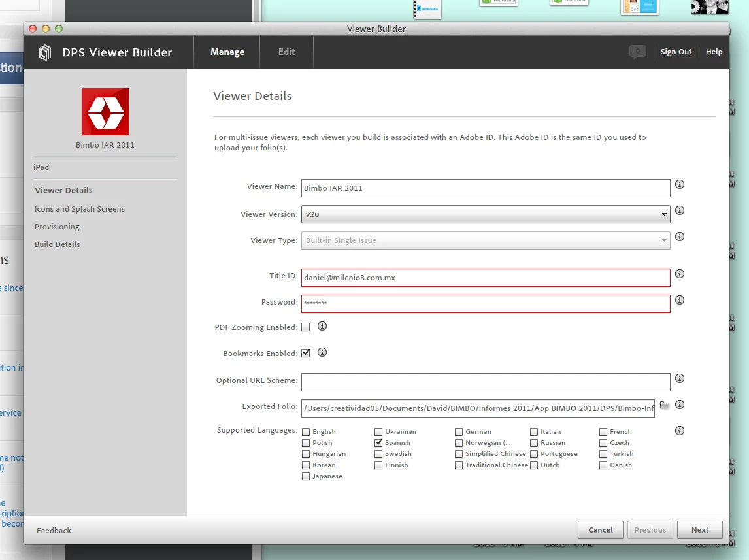Check the Italian language checkbox
Image resolution: width=749 pixels, height=560 pixels.
(534, 431)
